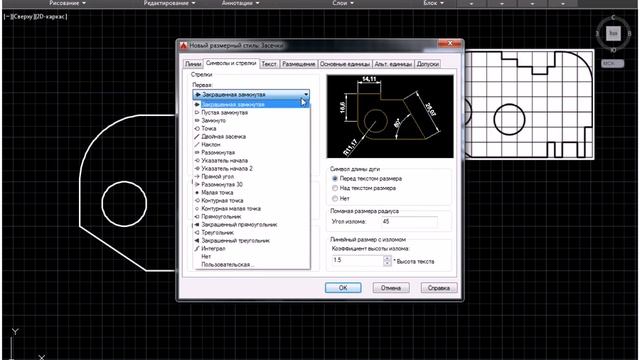Close the dimension style dialog
The height and width of the screenshot is (360, 640).
[450, 43]
